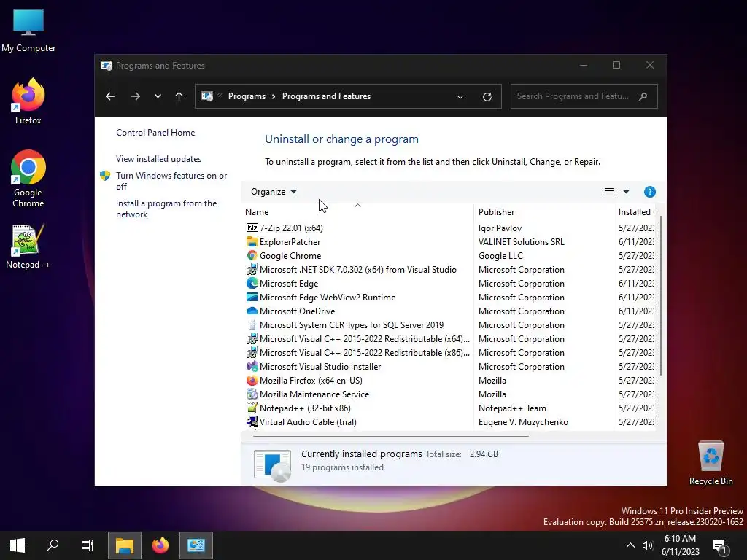Sort by the Name column header

coord(357,211)
